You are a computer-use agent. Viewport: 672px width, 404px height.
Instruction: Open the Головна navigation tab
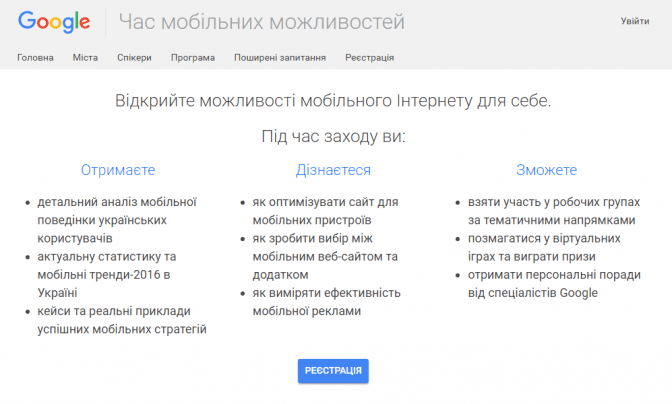[35, 58]
